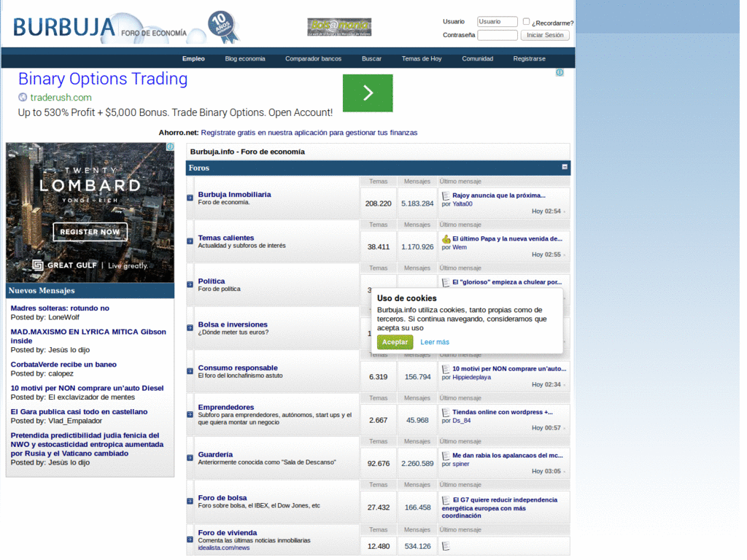Collapse the Foros section
This screenshot has width=747, height=560.
click(565, 167)
